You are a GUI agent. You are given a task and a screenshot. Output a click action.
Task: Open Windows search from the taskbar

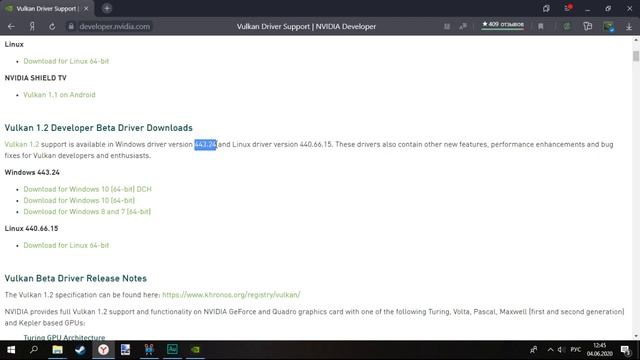point(34,350)
